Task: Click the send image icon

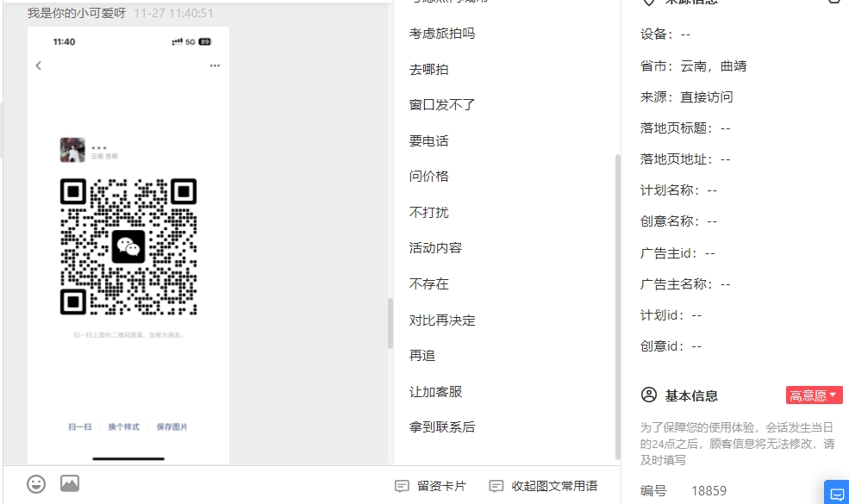Action: [x=70, y=483]
